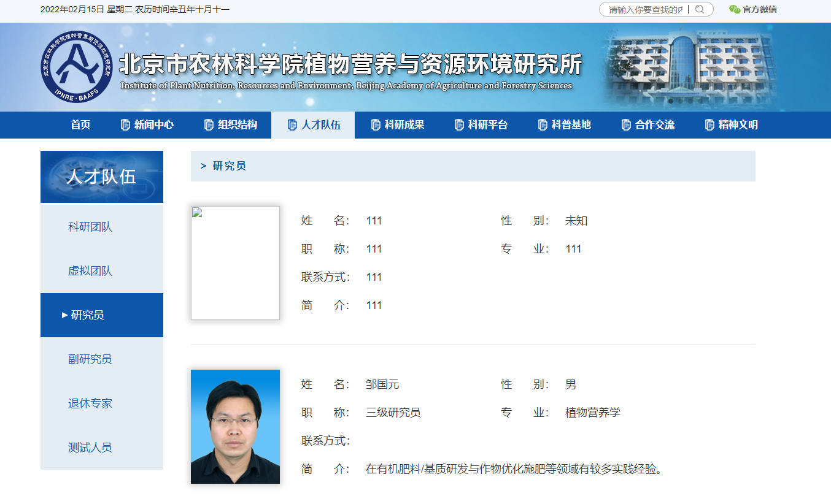
Task: Click the document icon beside 合作交流
Action: click(x=627, y=125)
